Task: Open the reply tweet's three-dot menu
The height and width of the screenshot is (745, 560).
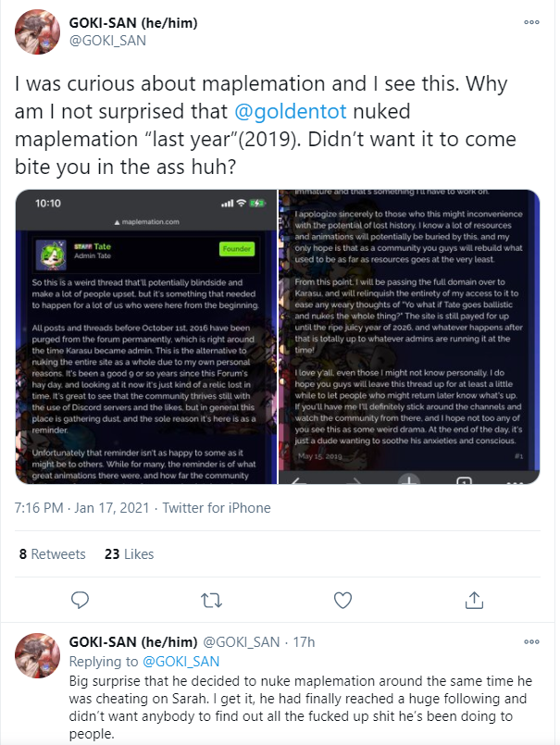Action: 531,642
